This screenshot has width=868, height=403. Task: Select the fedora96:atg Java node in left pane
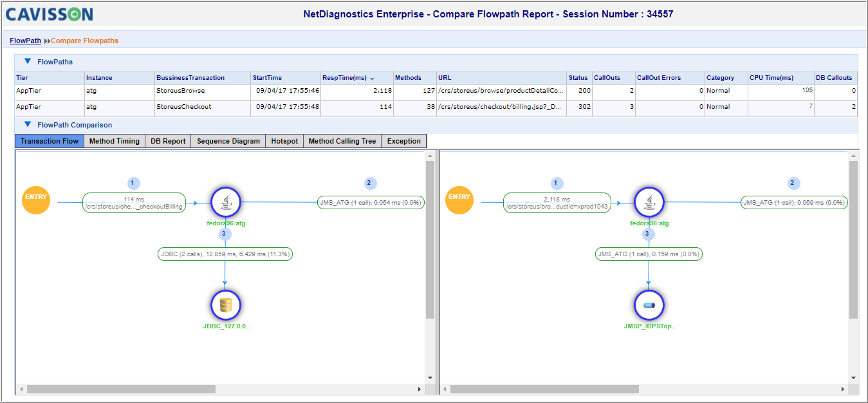(x=225, y=202)
